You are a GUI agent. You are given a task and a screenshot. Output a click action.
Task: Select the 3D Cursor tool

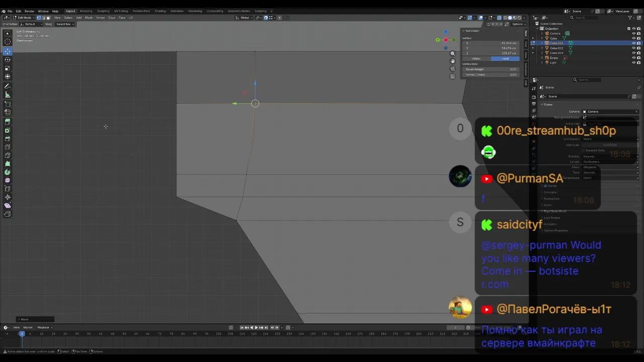[8, 42]
